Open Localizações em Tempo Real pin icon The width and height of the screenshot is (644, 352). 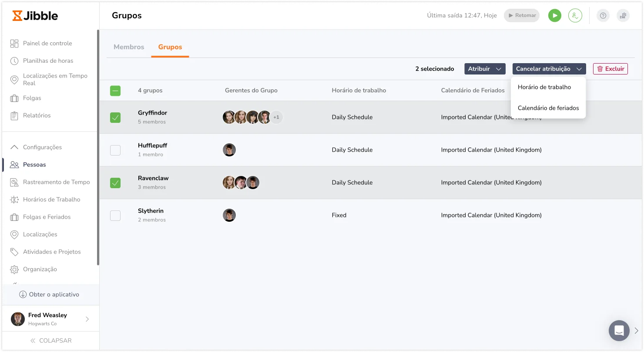[14, 79]
